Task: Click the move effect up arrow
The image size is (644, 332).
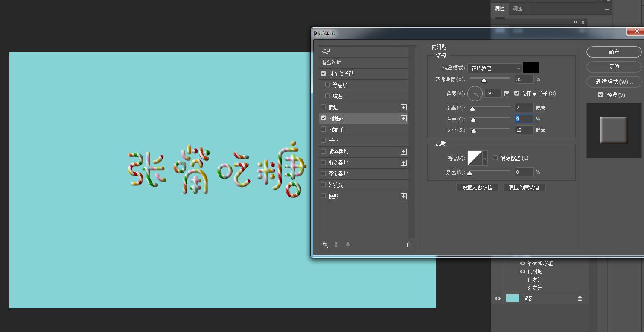Action: point(336,244)
